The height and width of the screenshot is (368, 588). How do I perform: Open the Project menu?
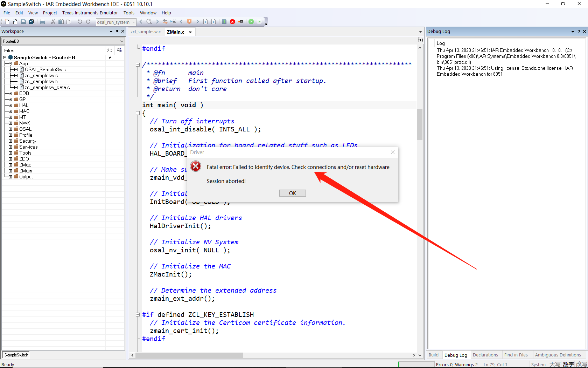(x=50, y=13)
